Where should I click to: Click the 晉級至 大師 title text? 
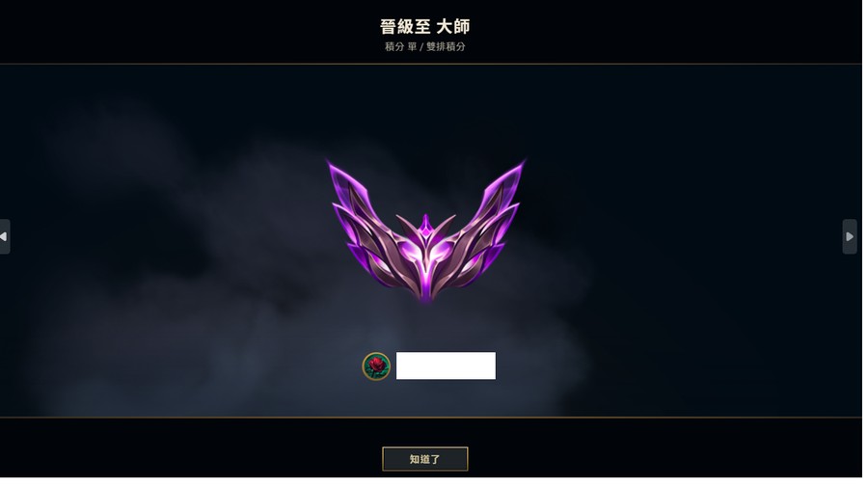tap(425, 26)
